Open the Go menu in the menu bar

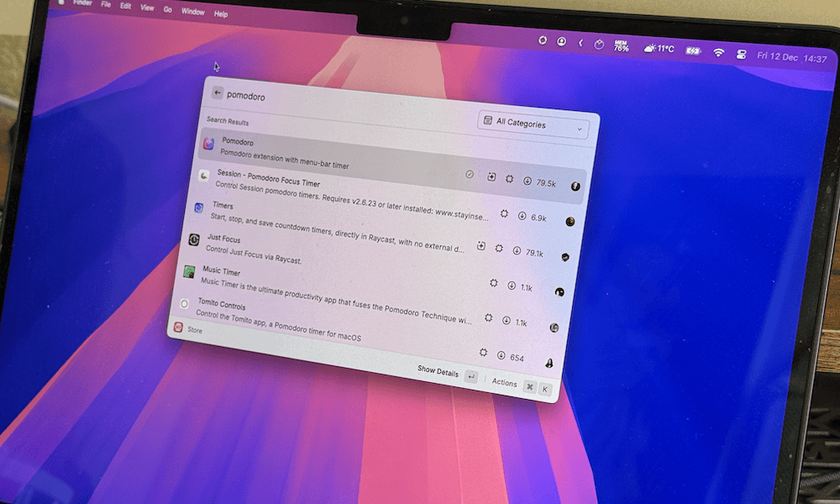click(x=168, y=9)
